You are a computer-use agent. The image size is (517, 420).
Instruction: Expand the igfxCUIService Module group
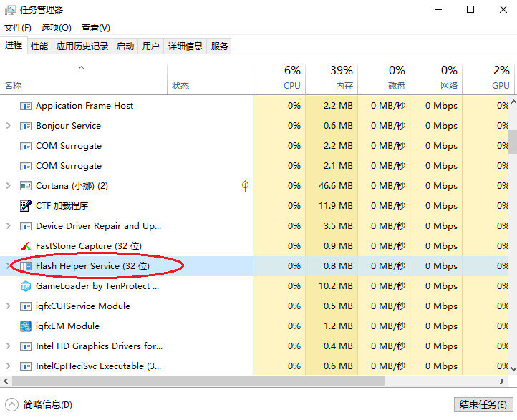pyautogui.click(x=9, y=306)
